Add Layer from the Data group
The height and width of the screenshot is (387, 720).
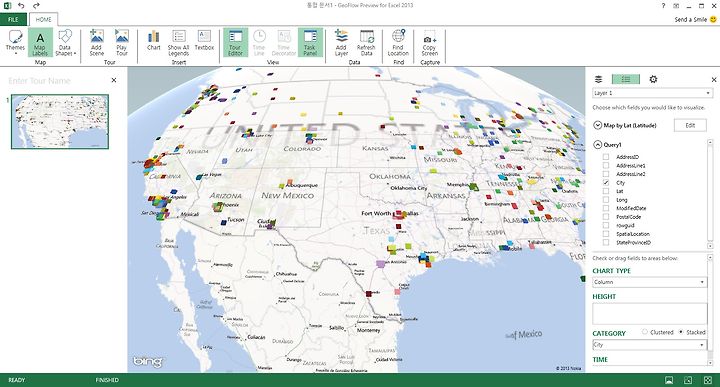341,42
